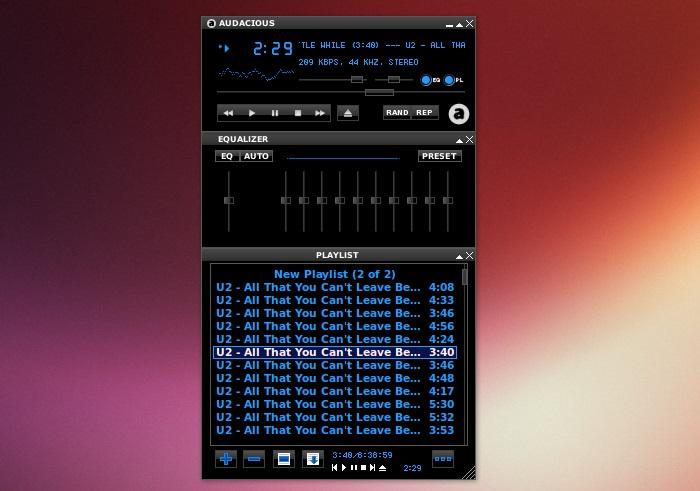Click the Eject open-file button
Viewport: 700px width, 491px height.
pyautogui.click(x=348, y=113)
